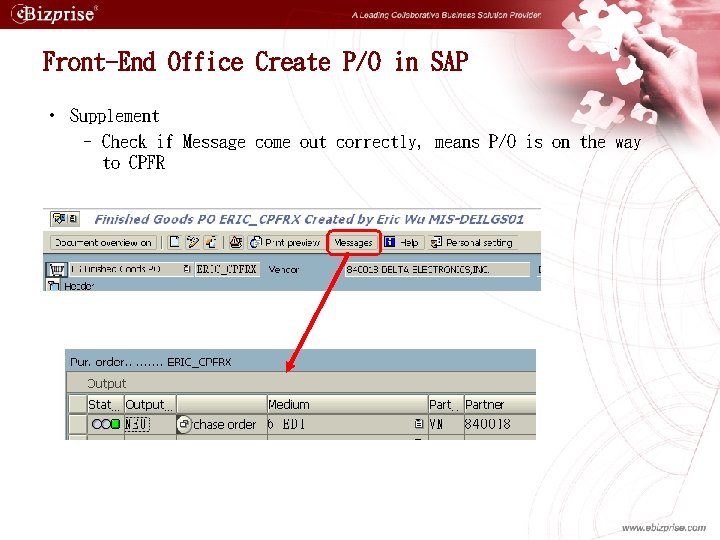Open Print preview
Screen dimensions: 720x540
285,242
